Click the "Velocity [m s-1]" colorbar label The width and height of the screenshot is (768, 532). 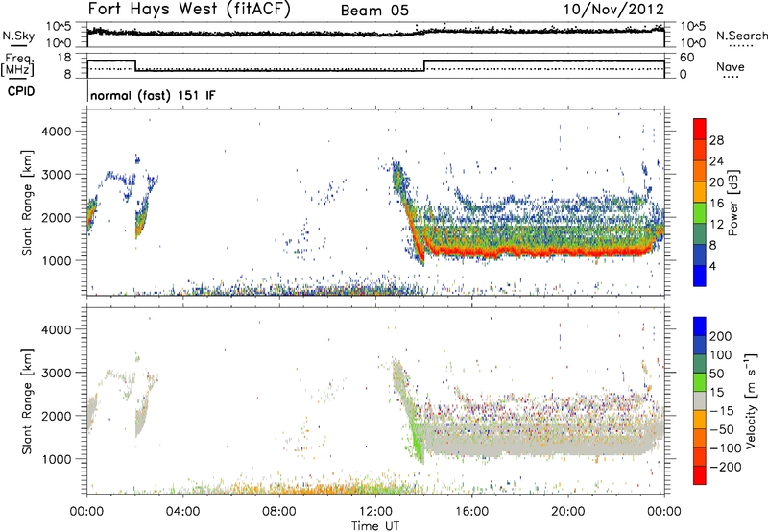pyautogui.click(x=751, y=400)
